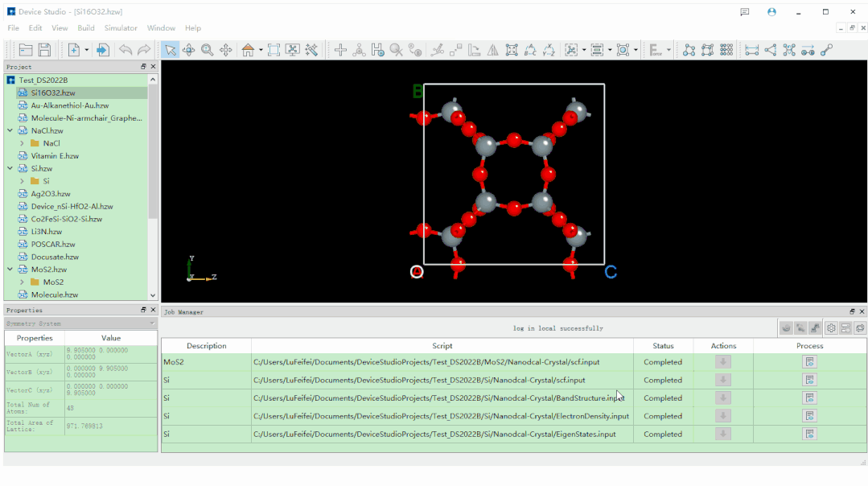The height and width of the screenshot is (486, 868).
Task: Click the Save icon in toolbar
Action: (x=44, y=50)
